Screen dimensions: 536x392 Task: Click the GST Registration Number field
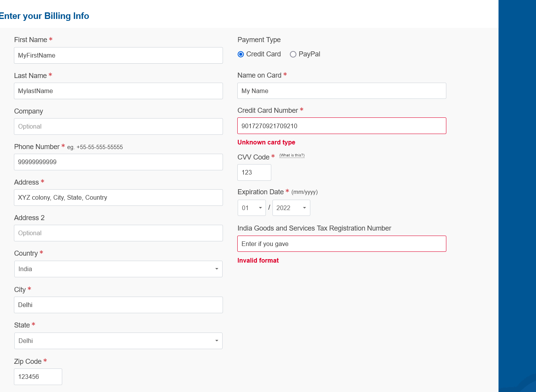(x=342, y=244)
